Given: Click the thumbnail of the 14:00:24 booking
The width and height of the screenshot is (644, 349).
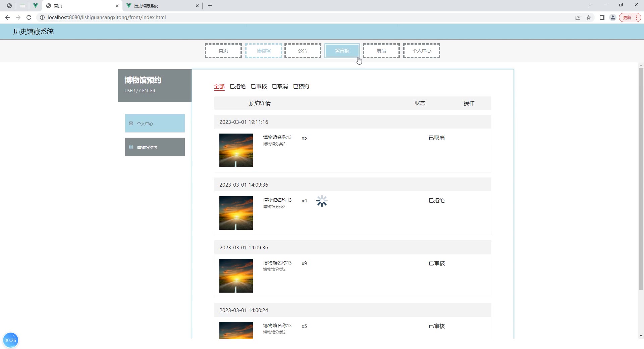Looking at the screenshot, I should [236, 330].
